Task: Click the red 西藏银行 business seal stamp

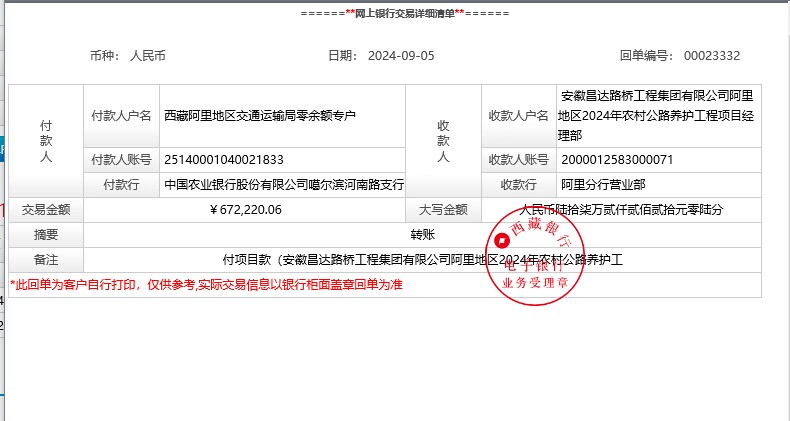Action: tap(540, 262)
